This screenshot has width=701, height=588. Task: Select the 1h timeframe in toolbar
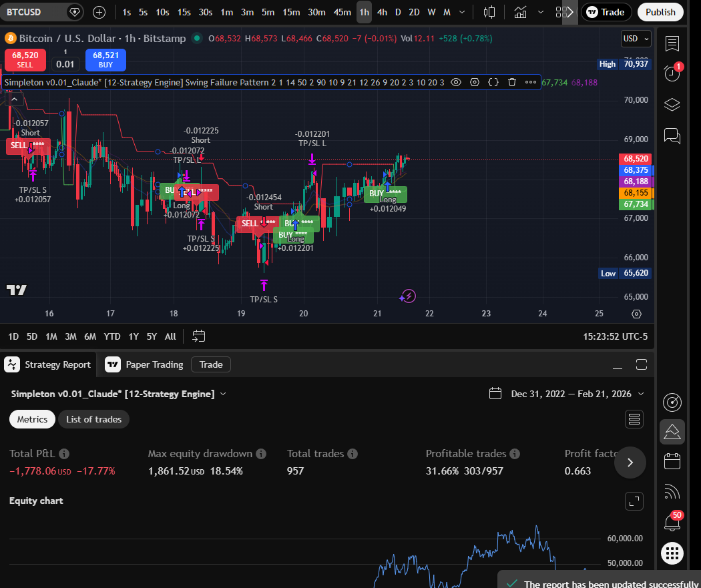pos(364,12)
